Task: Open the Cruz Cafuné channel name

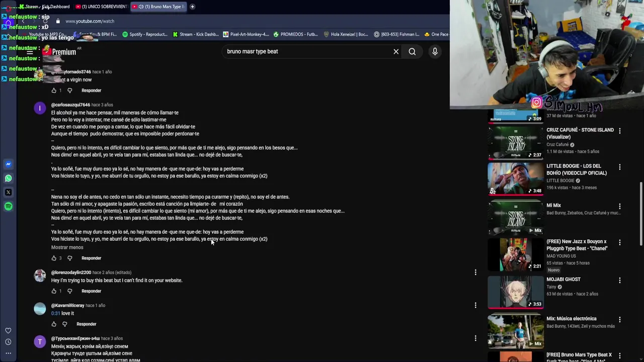Action: click(x=557, y=145)
